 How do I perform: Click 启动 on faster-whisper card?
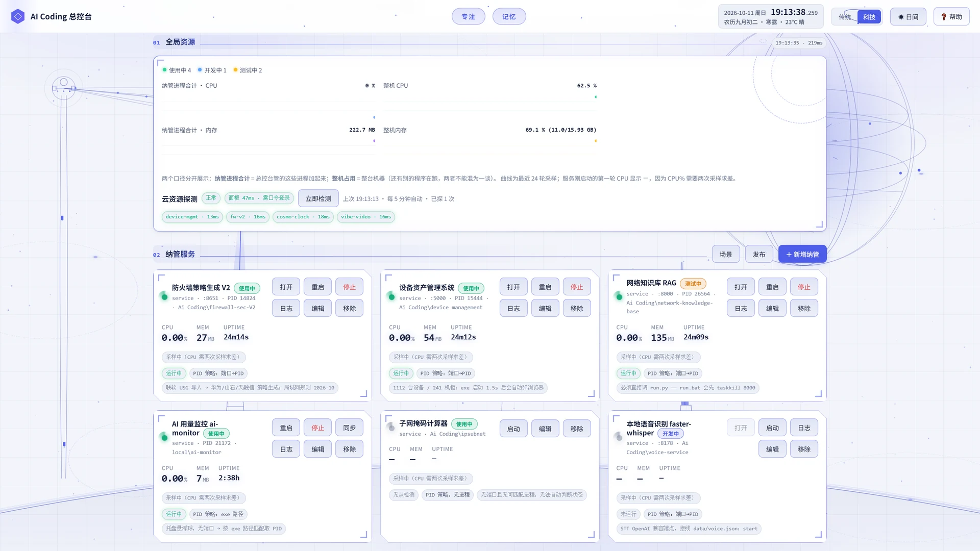pos(772,428)
